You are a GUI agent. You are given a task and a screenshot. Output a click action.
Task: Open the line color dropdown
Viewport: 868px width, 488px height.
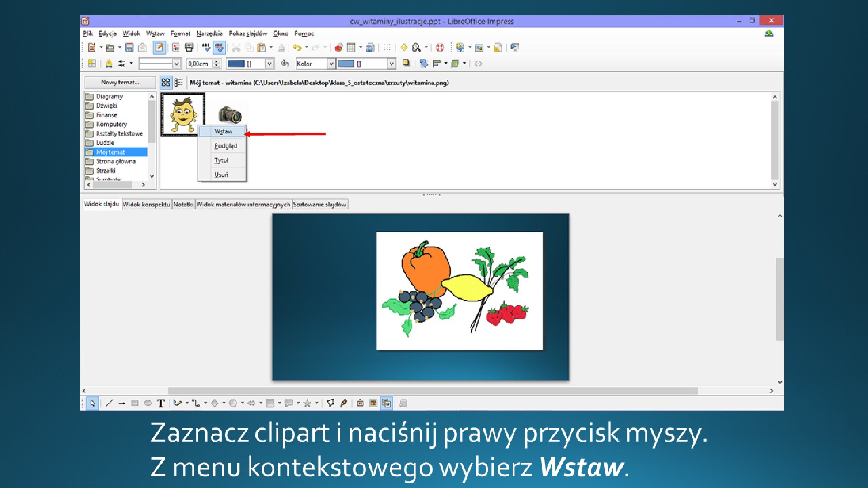270,64
